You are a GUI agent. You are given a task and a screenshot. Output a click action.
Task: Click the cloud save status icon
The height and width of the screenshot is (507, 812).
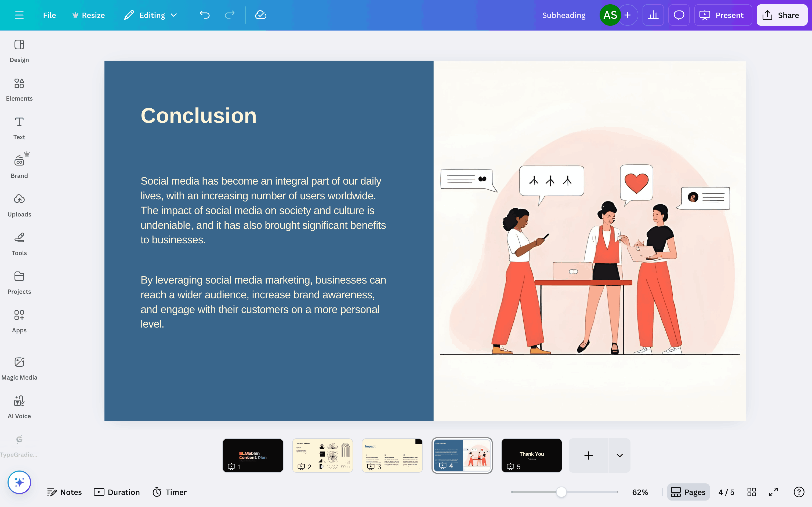[260, 15]
